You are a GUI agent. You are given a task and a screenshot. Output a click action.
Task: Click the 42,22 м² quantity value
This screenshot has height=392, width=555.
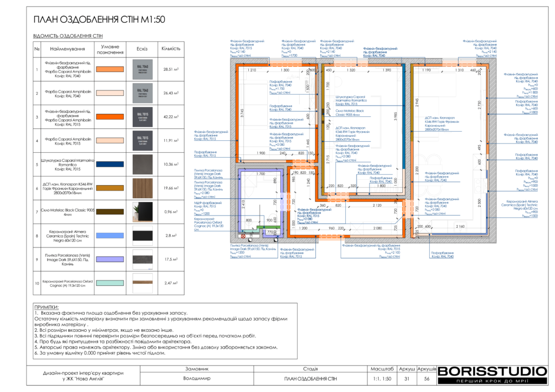point(171,116)
